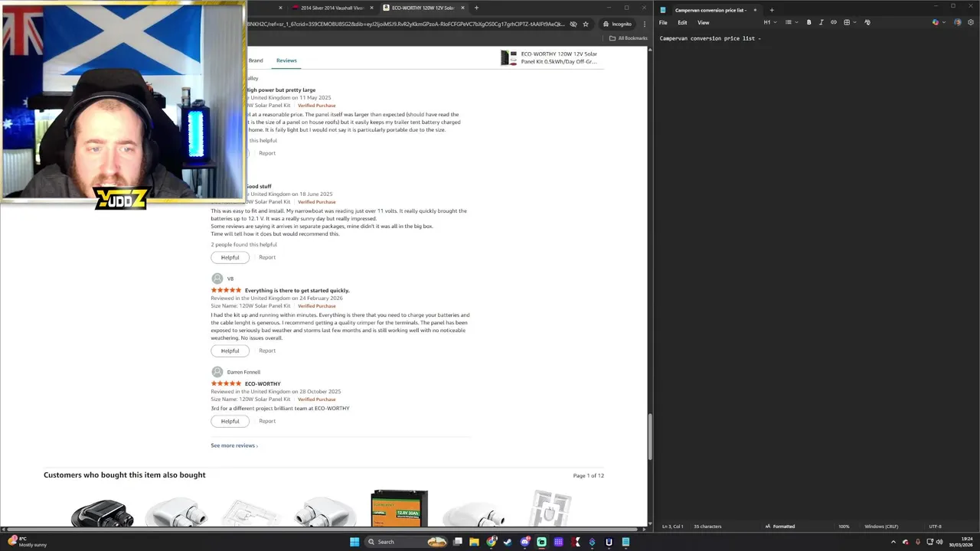Screen dimensions: 980x551
Task: Toggle bold formatting in Notepad
Action: pos(808,22)
